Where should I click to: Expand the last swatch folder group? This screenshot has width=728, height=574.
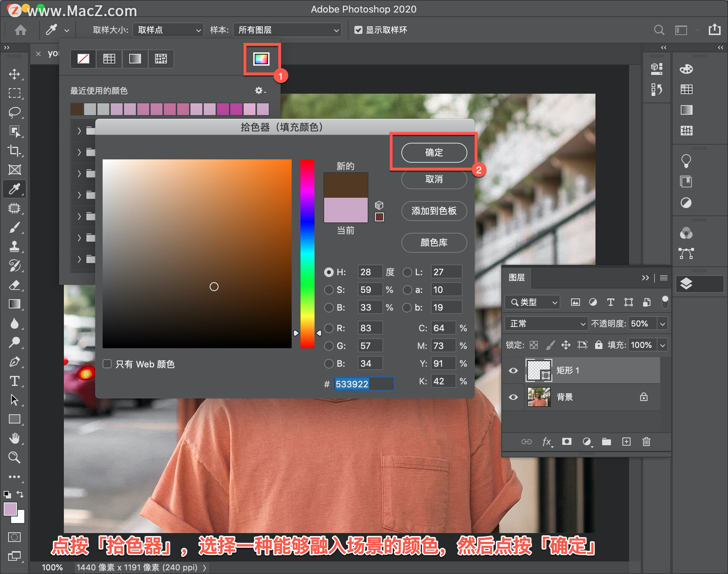[x=79, y=259]
